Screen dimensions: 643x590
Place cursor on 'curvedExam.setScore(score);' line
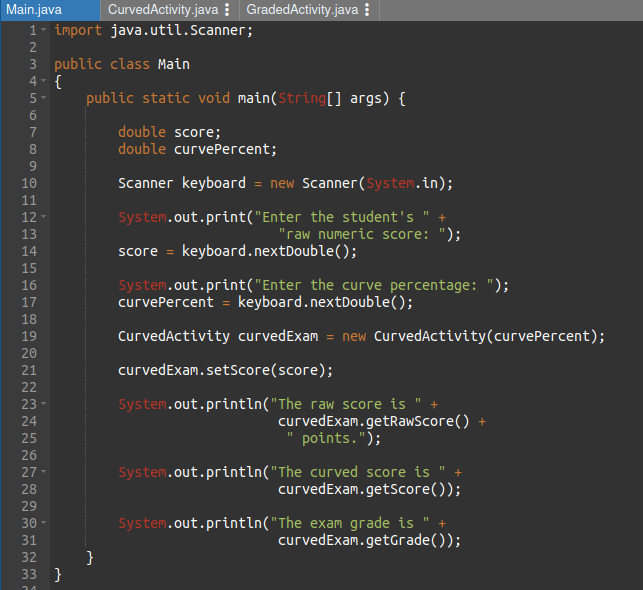[x=225, y=370]
